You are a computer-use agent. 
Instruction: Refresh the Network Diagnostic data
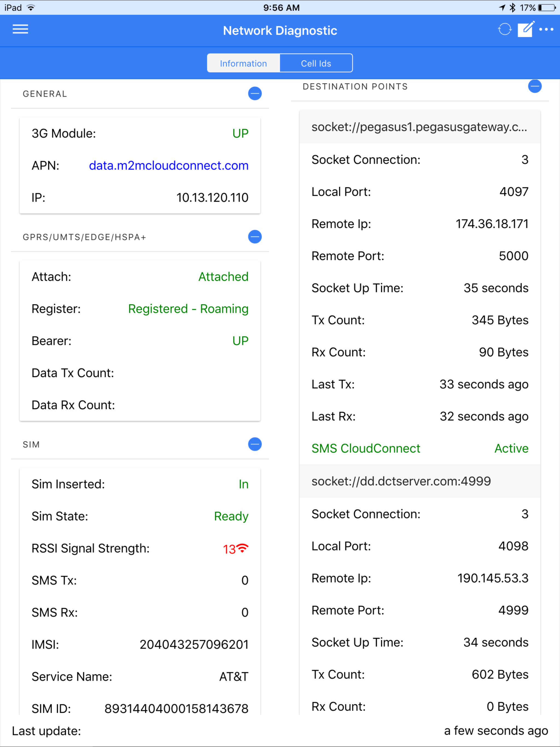tap(505, 30)
